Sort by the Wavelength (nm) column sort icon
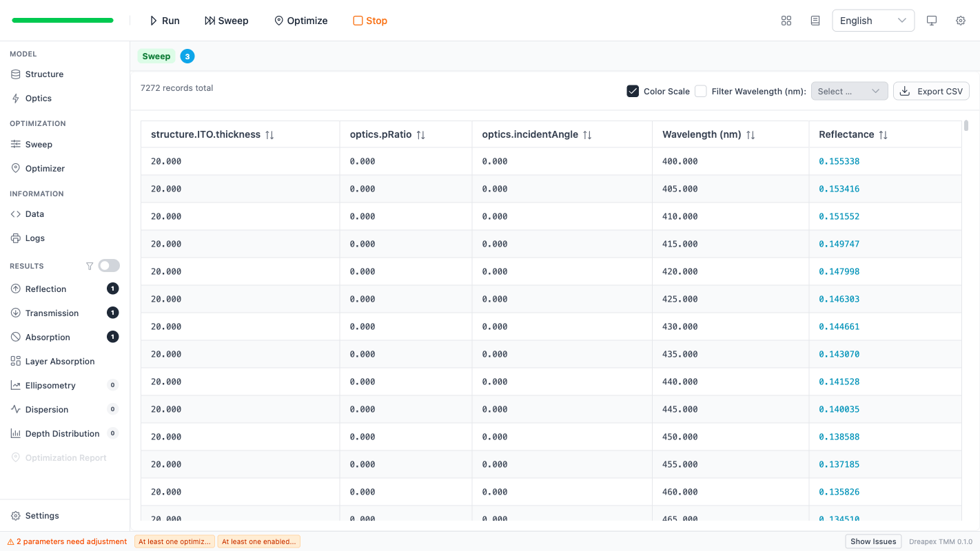Screen dimensions: 980x551 [x=751, y=135]
